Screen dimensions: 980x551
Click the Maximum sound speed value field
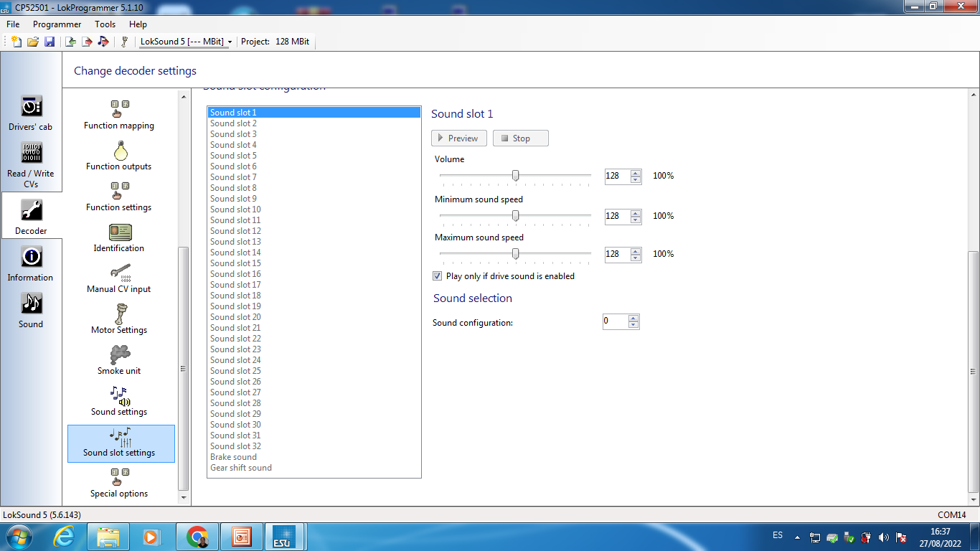617,254
